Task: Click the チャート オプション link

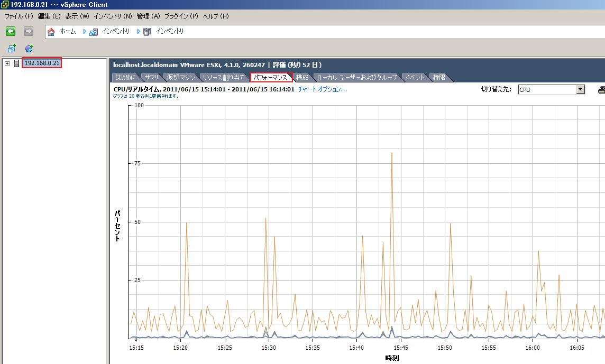Action: click(322, 89)
